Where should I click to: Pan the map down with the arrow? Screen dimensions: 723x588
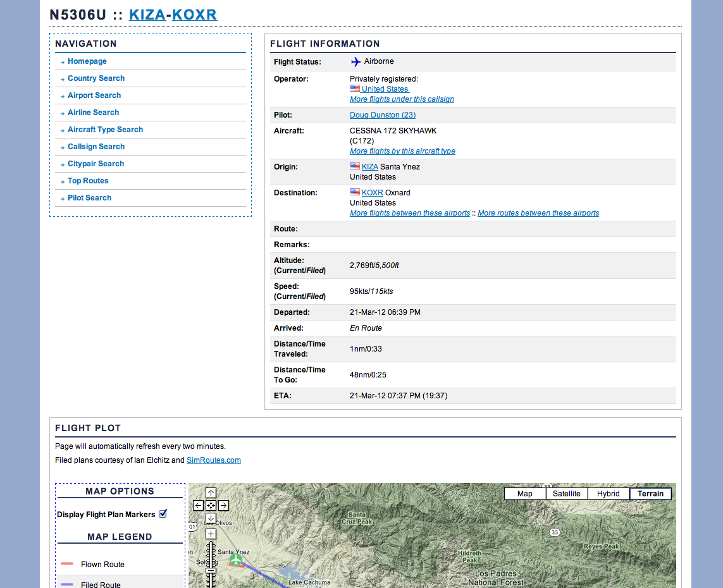point(211,518)
